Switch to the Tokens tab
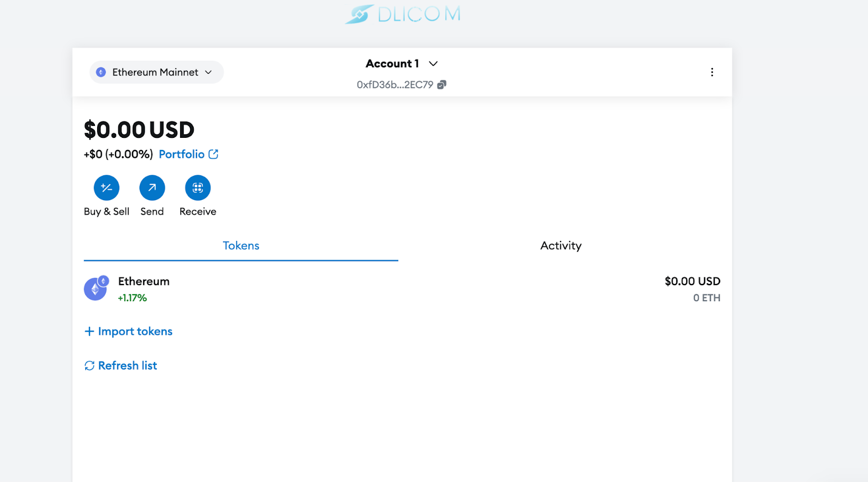Viewport: 868px width, 482px height. coord(241,245)
